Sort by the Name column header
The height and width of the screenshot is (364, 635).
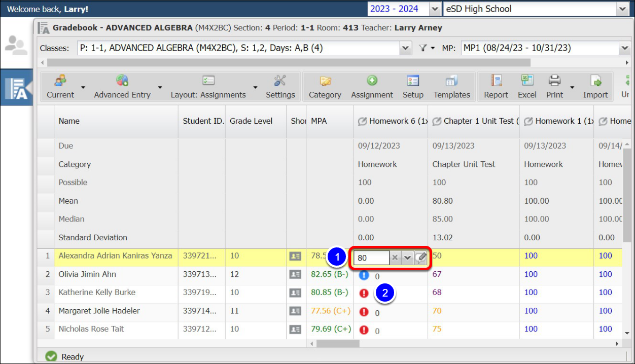116,121
